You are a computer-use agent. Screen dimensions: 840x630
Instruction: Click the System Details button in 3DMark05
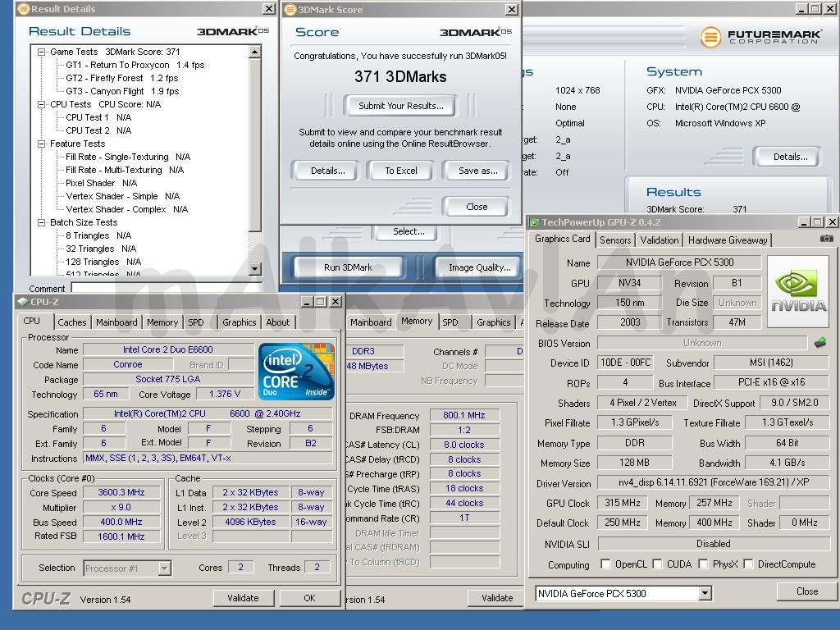click(790, 157)
